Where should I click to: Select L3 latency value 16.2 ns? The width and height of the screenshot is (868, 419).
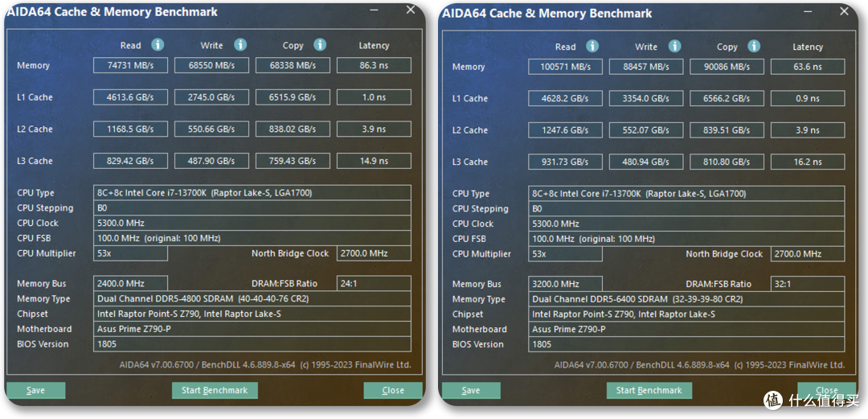tap(809, 162)
